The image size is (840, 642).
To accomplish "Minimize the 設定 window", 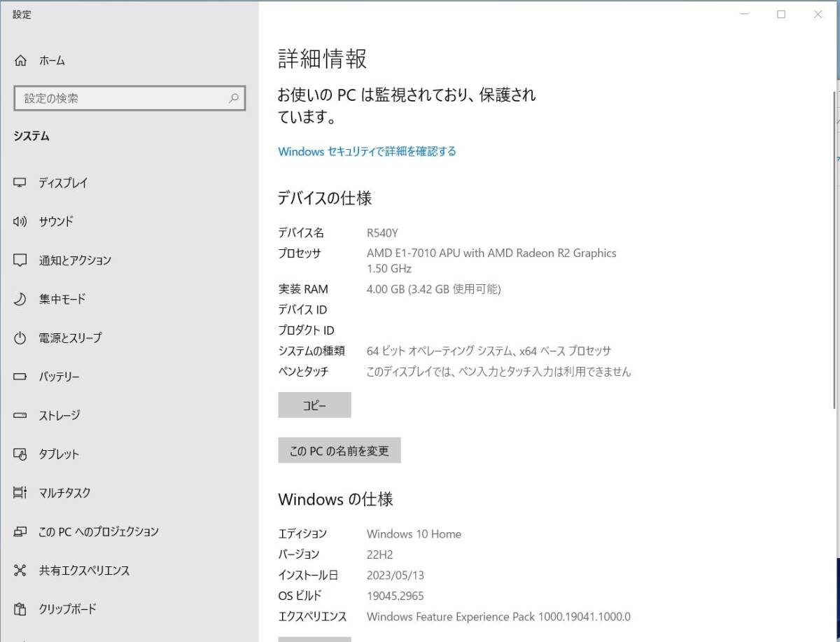I will (745, 14).
